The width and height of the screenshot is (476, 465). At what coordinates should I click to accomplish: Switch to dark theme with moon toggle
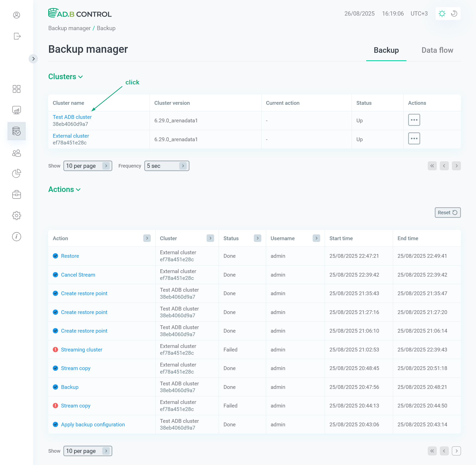click(x=453, y=14)
